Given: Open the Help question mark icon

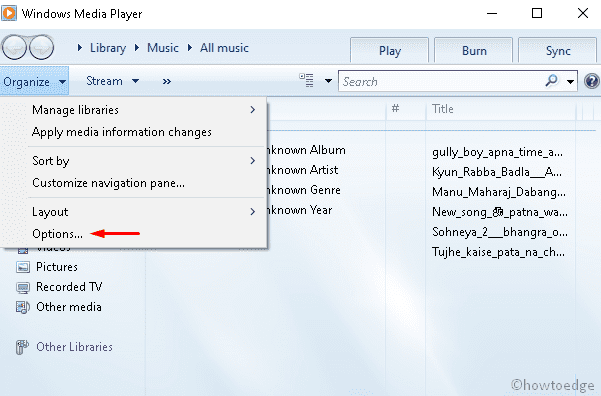Looking at the screenshot, I should point(592,81).
